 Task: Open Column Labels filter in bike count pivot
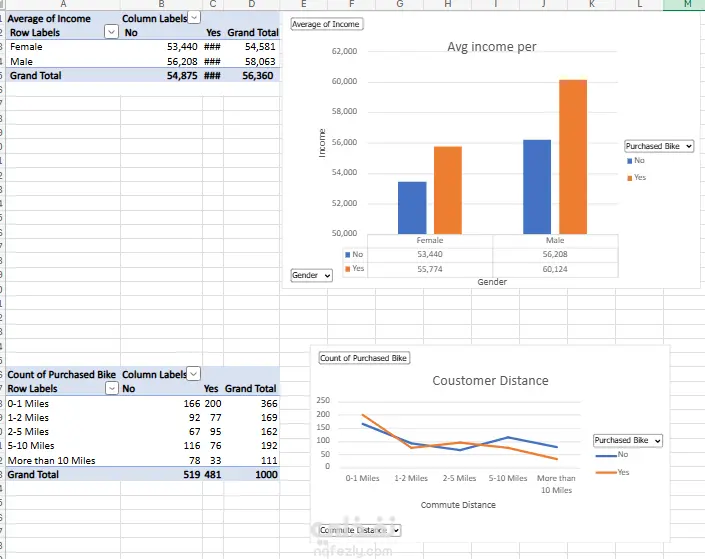(x=193, y=373)
